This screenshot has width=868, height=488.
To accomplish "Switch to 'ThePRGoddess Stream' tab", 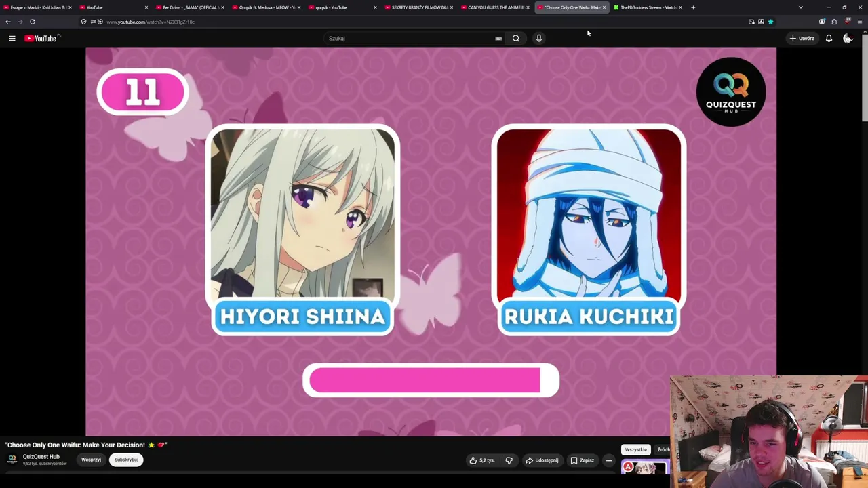I will [x=648, y=7].
